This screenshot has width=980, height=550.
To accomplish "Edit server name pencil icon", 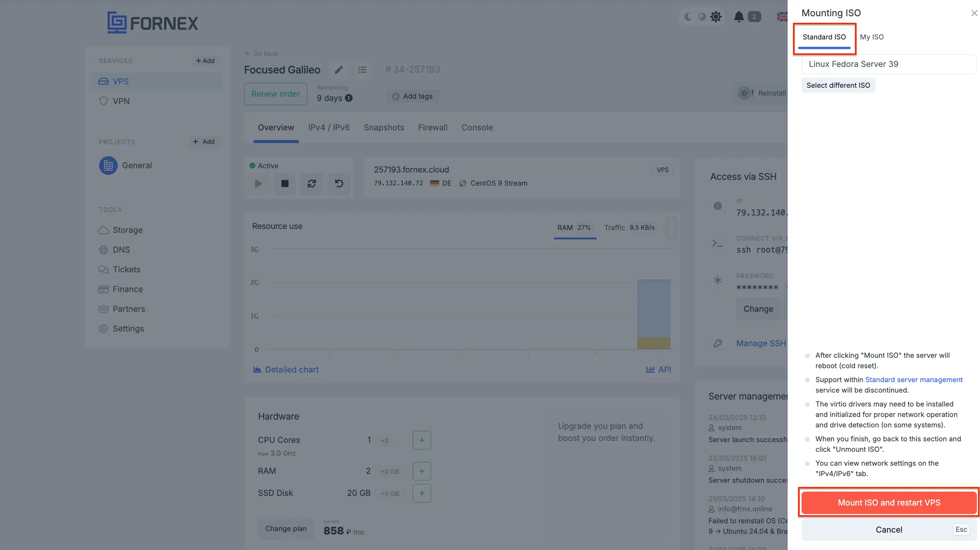I will [x=339, y=70].
